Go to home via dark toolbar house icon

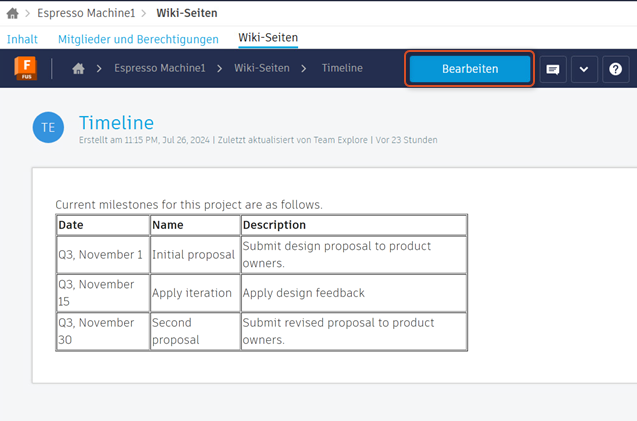click(78, 69)
